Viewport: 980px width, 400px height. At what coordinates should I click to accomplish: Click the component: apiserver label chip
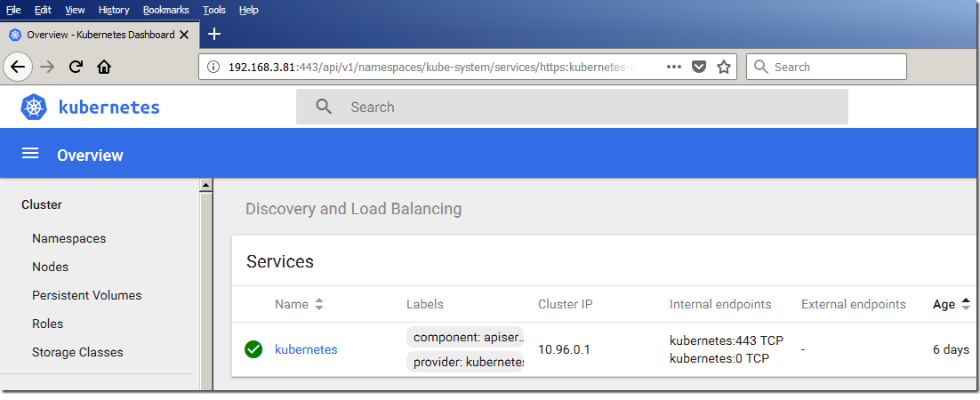click(x=466, y=337)
